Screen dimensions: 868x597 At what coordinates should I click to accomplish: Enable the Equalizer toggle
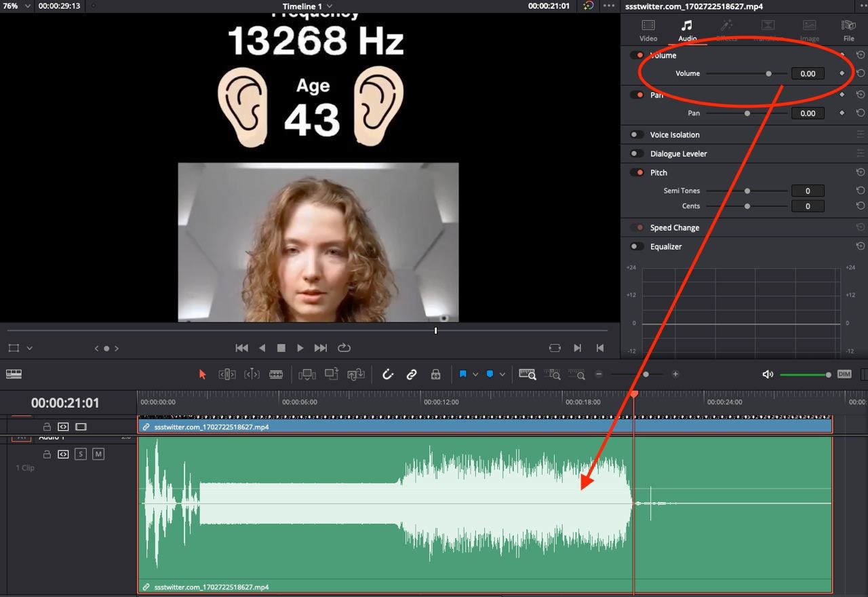click(x=637, y=246)
